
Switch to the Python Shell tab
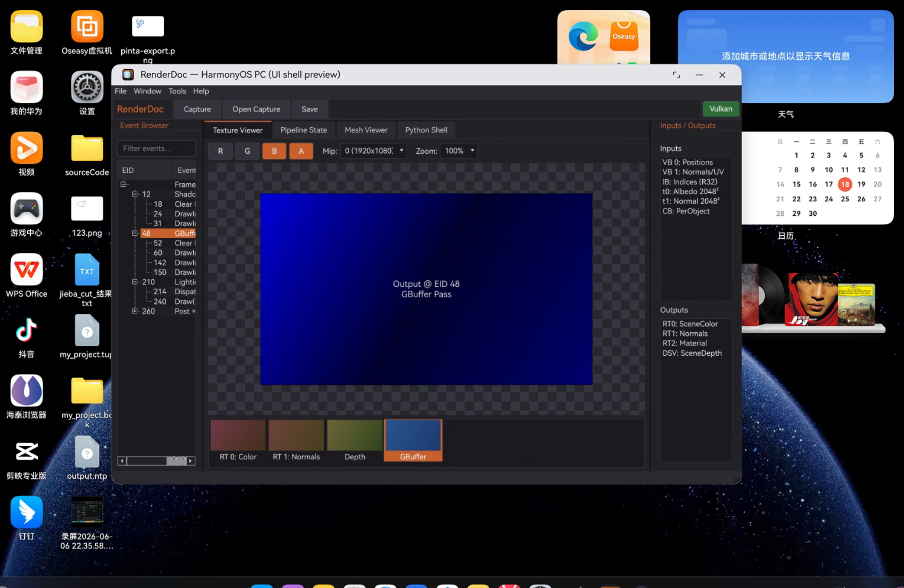(426, 130)
